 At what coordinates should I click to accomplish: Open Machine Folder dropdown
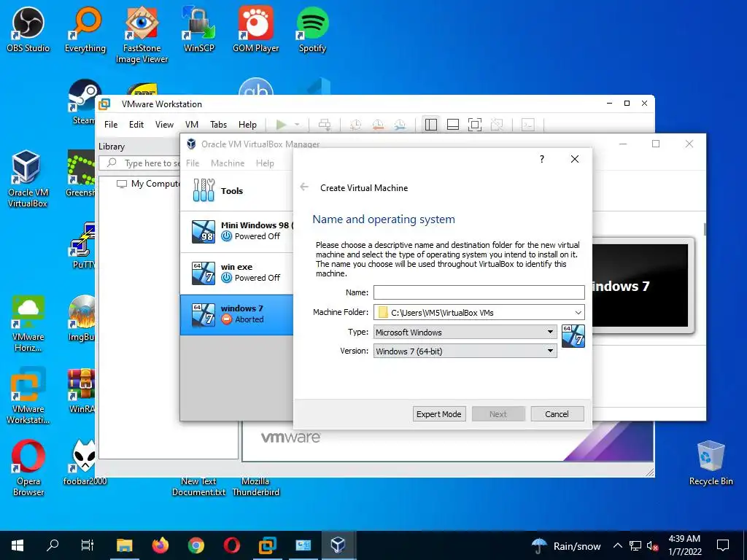[x=578, y=312]
